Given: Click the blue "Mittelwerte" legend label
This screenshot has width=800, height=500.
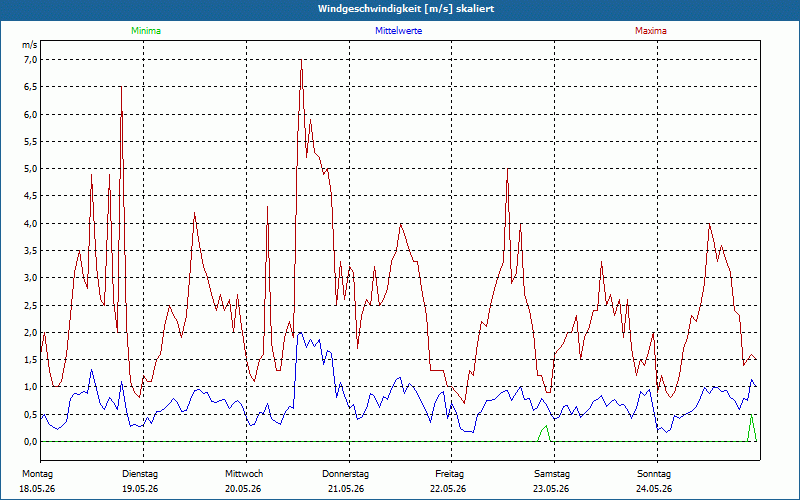Looking at the screenshot, I should (398, 31).
